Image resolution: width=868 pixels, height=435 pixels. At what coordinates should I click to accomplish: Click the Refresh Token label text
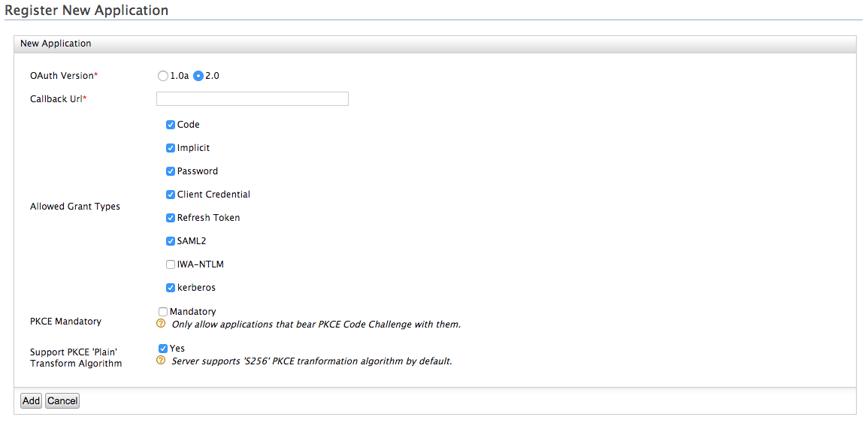[208, 218]
